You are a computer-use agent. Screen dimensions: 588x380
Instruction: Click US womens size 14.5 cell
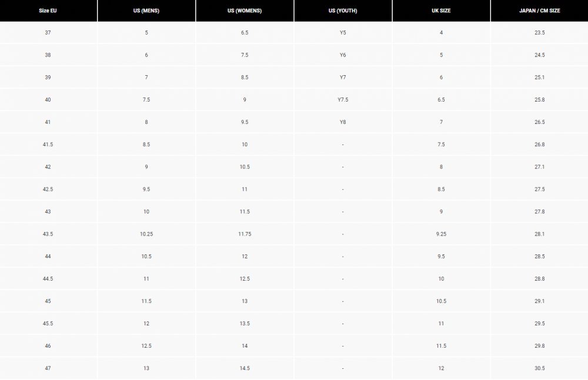245,368
